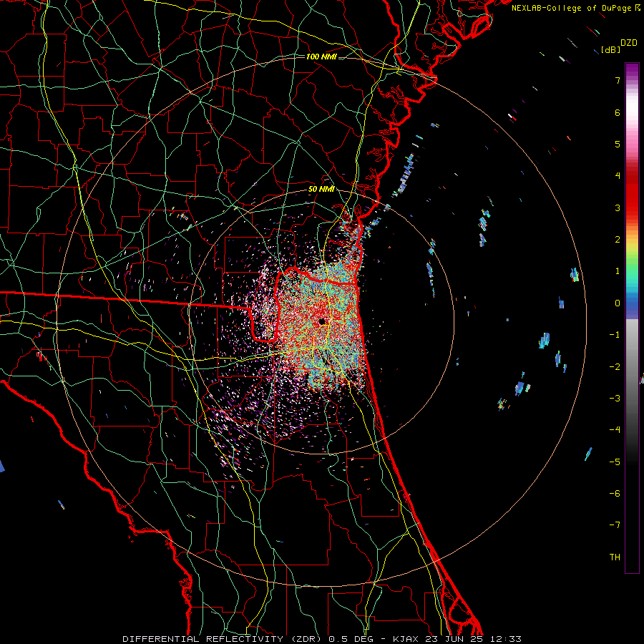Click the '12:33' time in the caption
644x644 pixels.
(506, 639)
